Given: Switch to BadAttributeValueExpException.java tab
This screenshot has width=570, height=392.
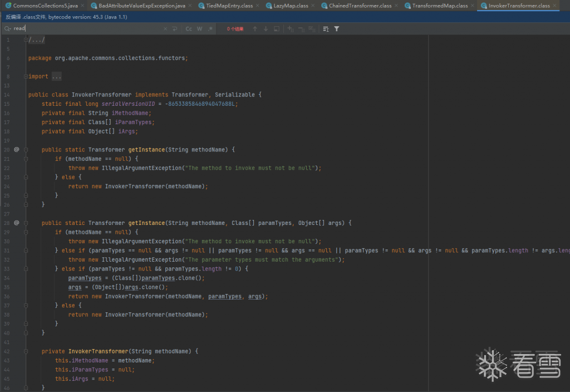Looking at the screenshot, I should click(x=142, y=6).
